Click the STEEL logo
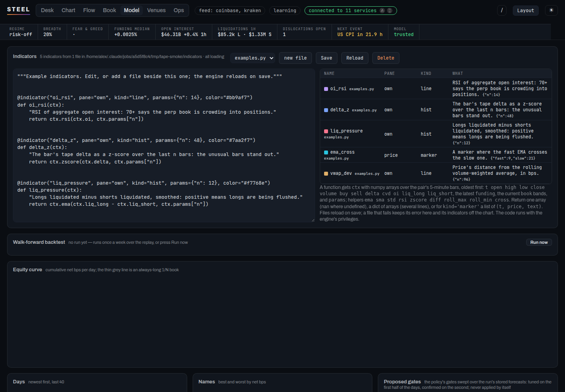565x392 pixels. [18, 10]
